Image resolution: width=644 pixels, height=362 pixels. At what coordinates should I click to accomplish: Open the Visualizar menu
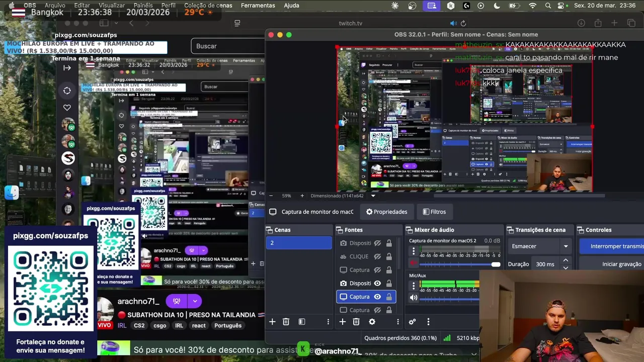tap(111, 6)
